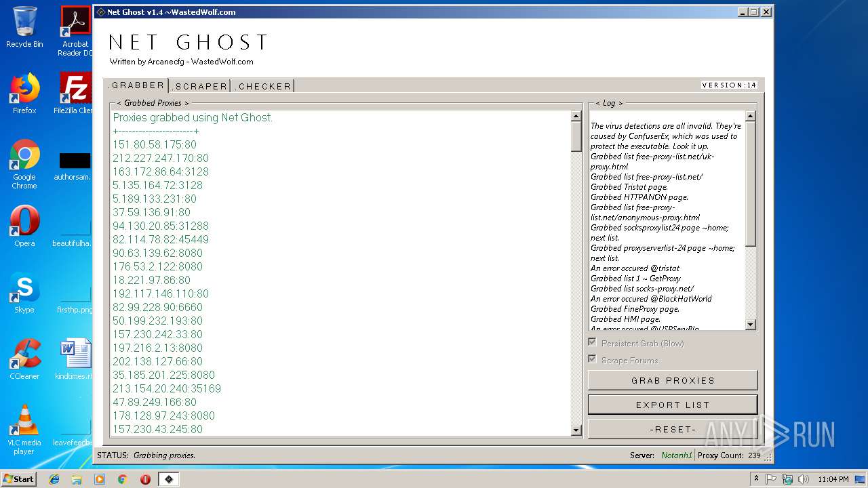Launch Google Chrome desktop shortcut
This screenshot has height=488, width=868.
(x=24, y=164)
